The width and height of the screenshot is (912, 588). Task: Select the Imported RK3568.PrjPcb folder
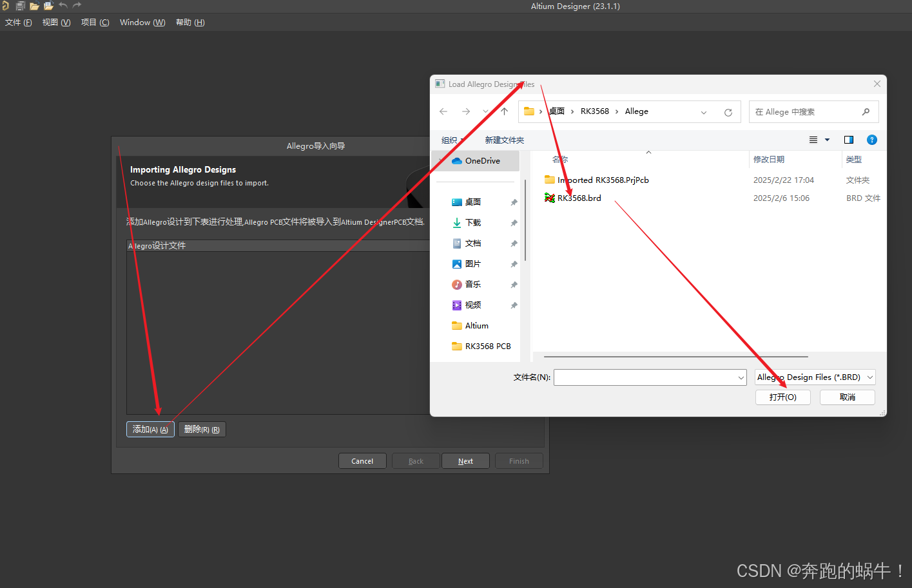[x=603, y=180]
